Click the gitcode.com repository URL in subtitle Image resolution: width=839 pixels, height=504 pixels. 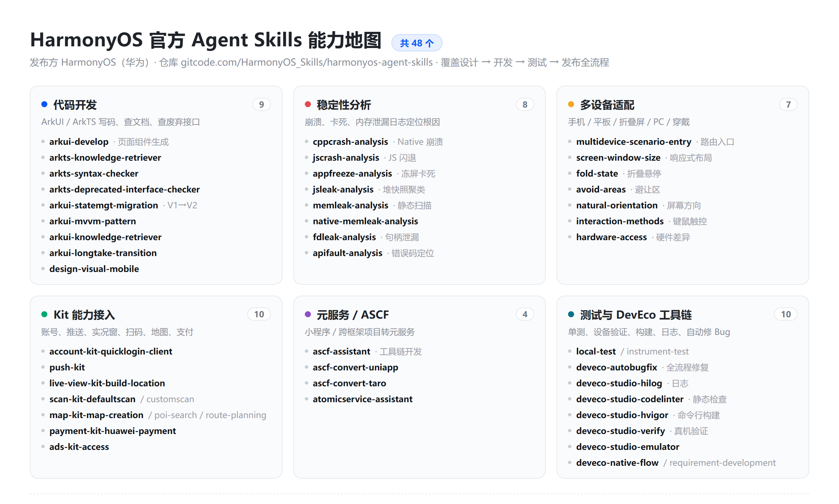(x=307, y=63)
